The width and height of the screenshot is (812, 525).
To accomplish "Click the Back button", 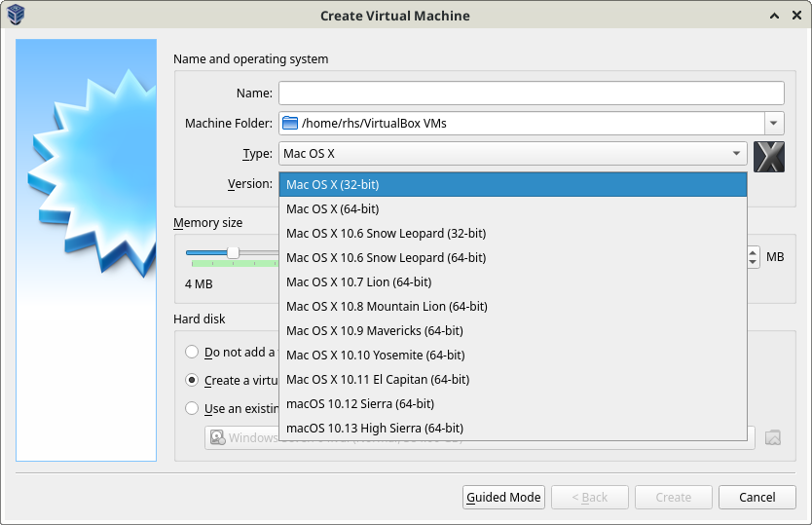I will click(x=590, y=498).
